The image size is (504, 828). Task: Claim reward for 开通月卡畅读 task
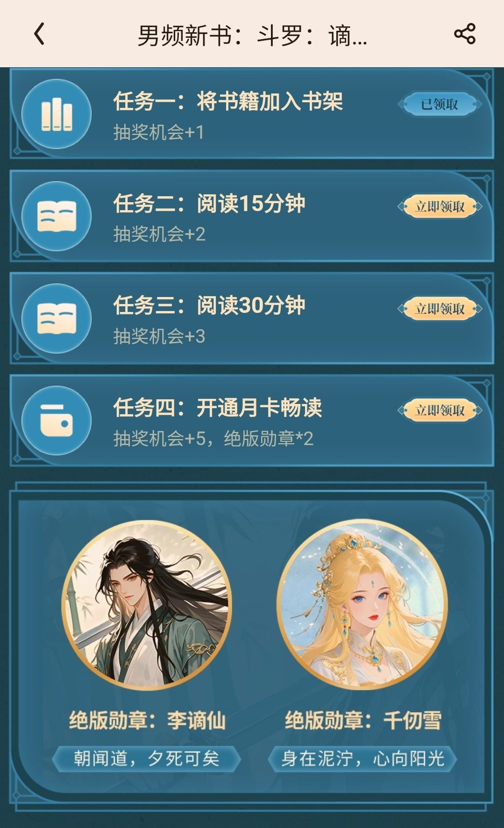(440, 410)
